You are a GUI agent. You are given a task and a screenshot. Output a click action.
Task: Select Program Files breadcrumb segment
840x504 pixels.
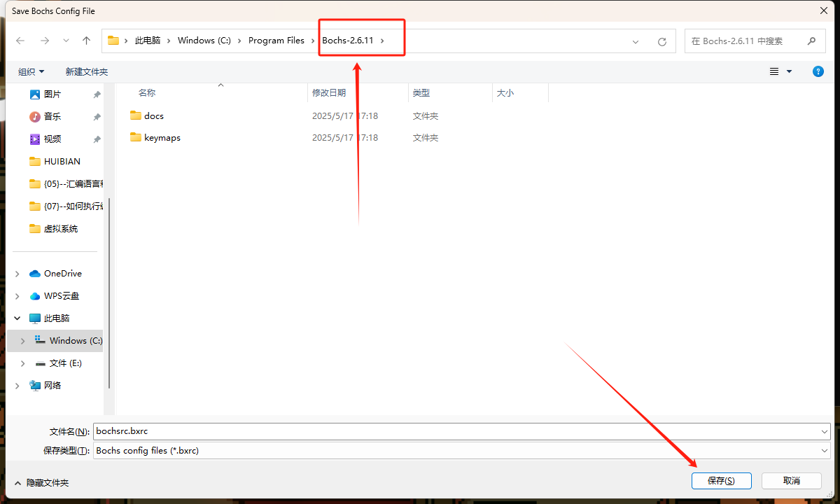coord(276,41)
